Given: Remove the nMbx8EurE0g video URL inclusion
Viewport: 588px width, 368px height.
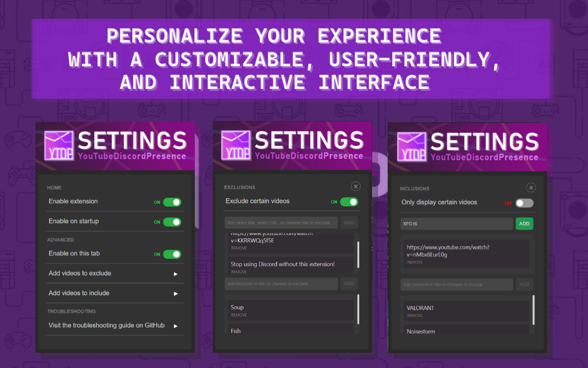Looking at the screenshot, I should point(415,262).
